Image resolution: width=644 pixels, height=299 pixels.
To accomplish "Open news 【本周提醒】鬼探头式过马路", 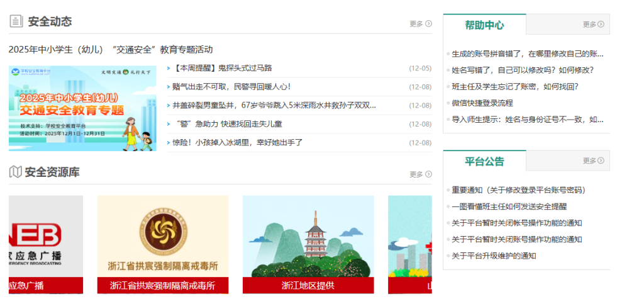I will 222,68.
